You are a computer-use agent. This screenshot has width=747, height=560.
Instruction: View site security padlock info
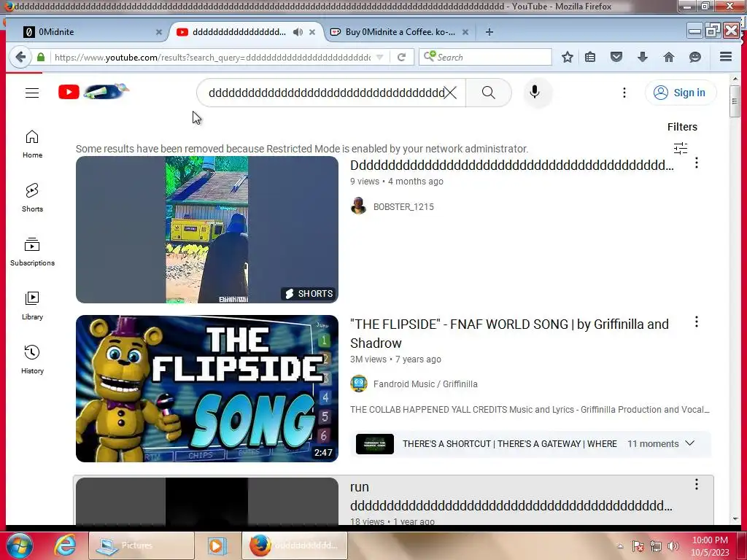tap(41, 57)
